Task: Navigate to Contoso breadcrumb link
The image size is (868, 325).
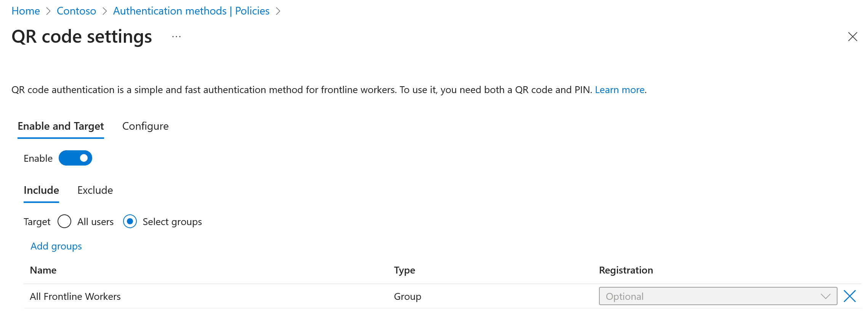Action: pyautogui.click(x=76, y=11)
